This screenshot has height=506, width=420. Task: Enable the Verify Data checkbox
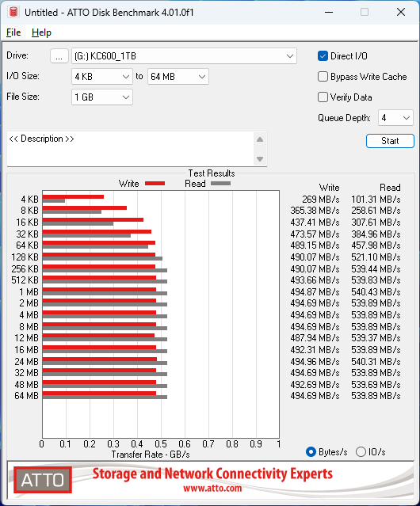[x=323, y=97]
